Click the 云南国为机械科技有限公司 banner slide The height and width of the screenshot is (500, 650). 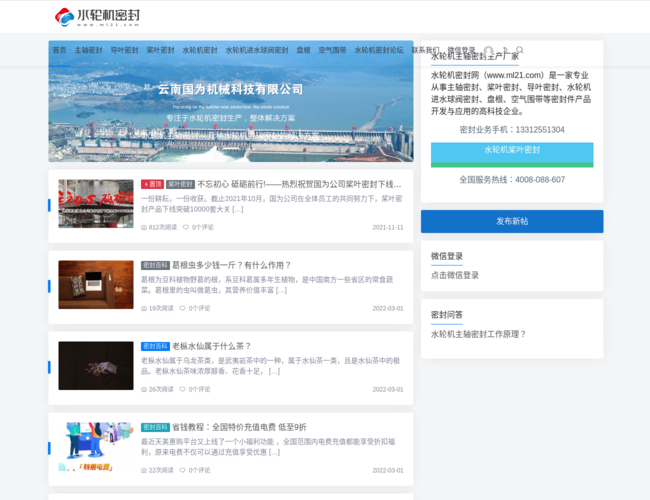coord(231,101)
